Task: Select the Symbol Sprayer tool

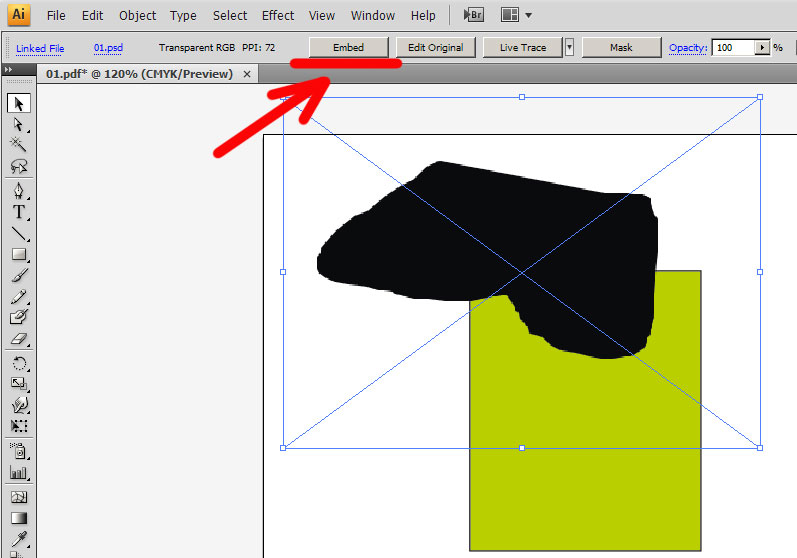Action: click(x=19, y=451)
